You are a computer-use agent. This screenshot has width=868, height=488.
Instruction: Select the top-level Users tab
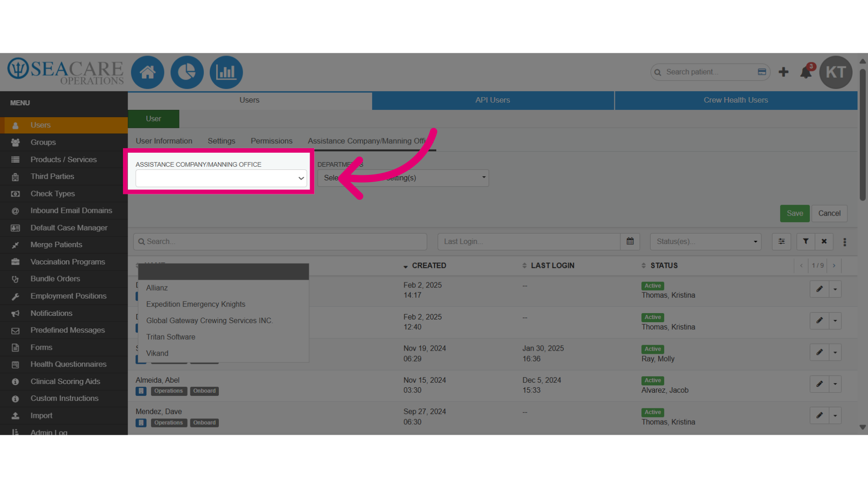click(250, 100)
